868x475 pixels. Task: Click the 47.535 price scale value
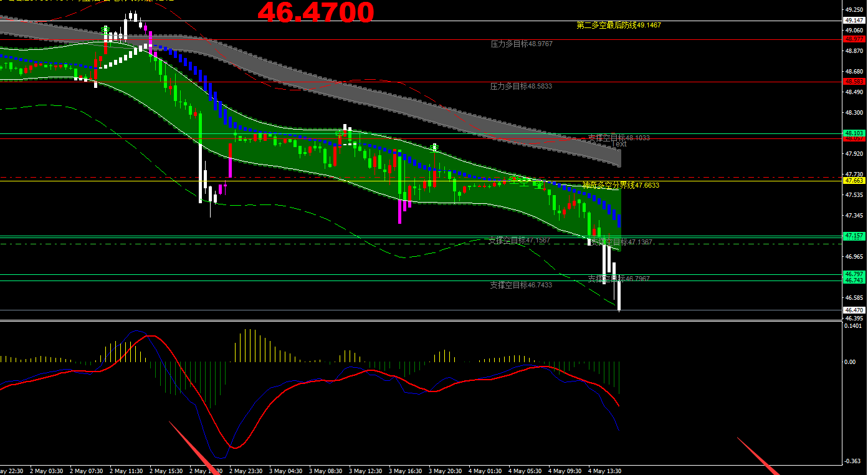[x=854, y=194]
